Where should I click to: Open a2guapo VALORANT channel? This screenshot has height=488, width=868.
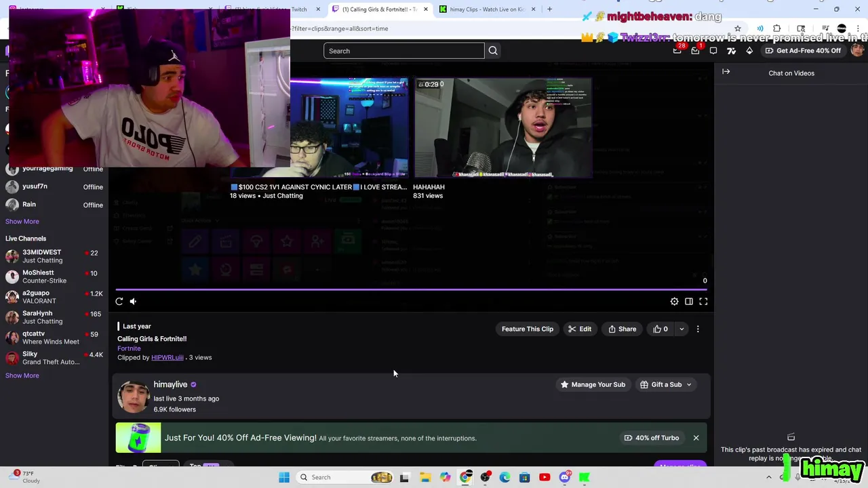click(x=54, y=297)
